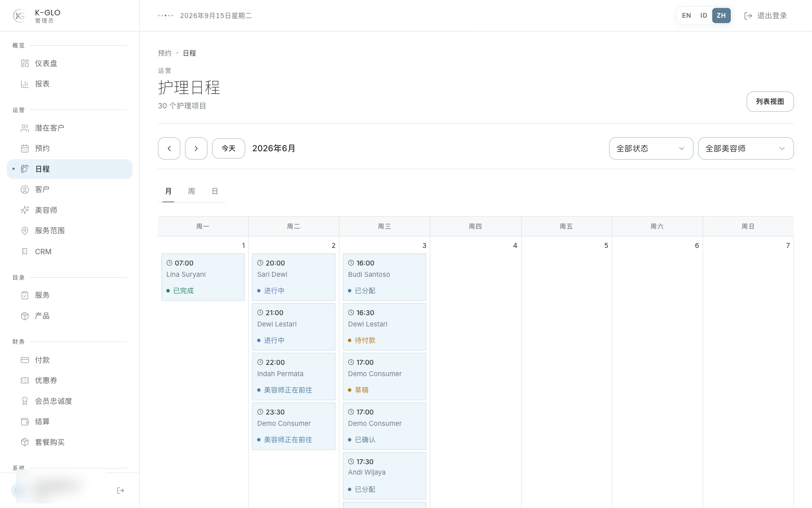The width and height of the screenshot is (812, 508).
Task: Click the 服务范围 map pin icon
Action: tap(25, 231)
